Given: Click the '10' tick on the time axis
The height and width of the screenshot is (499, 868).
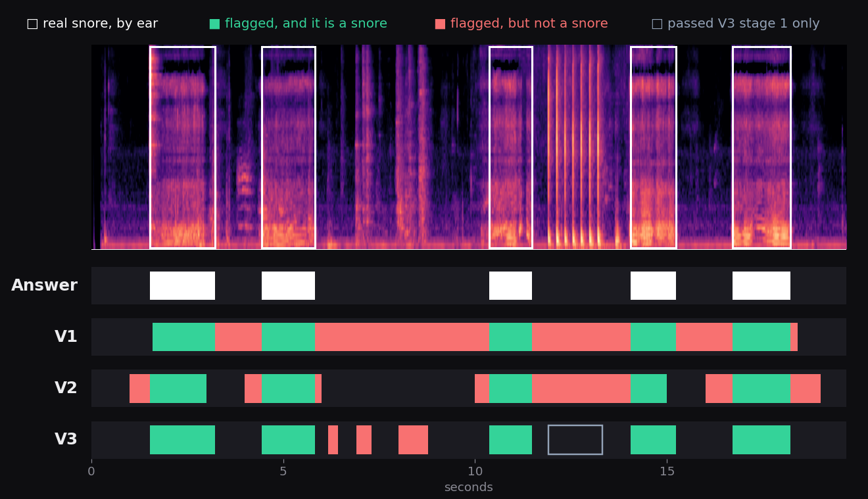Looking at the screenshot, I should [475, 471].
